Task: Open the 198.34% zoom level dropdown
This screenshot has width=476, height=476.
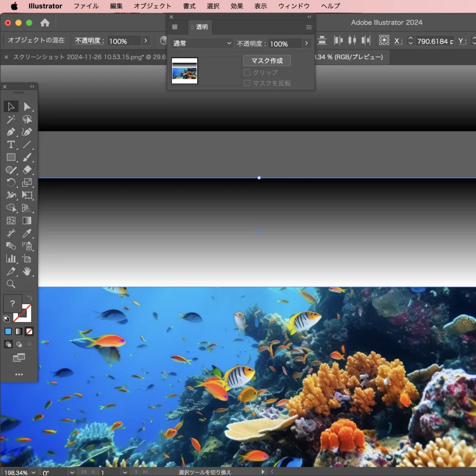Action: tap(34, 472)
